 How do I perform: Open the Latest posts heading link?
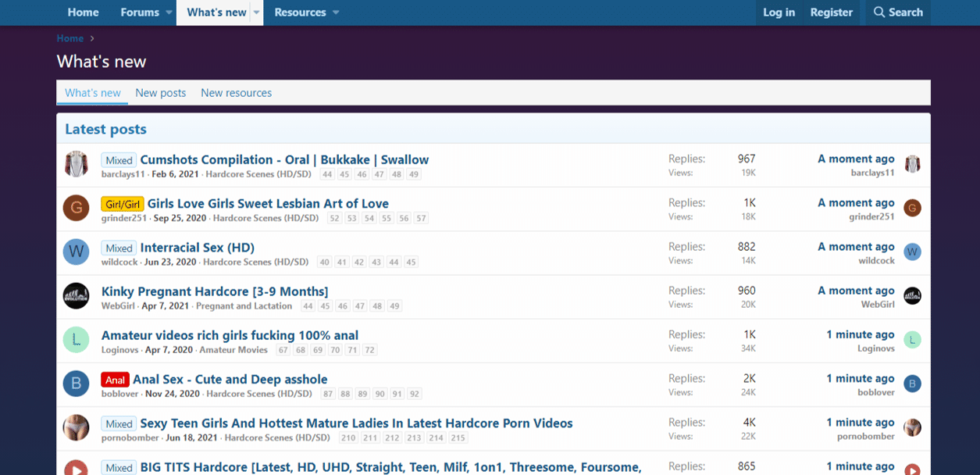105,130
